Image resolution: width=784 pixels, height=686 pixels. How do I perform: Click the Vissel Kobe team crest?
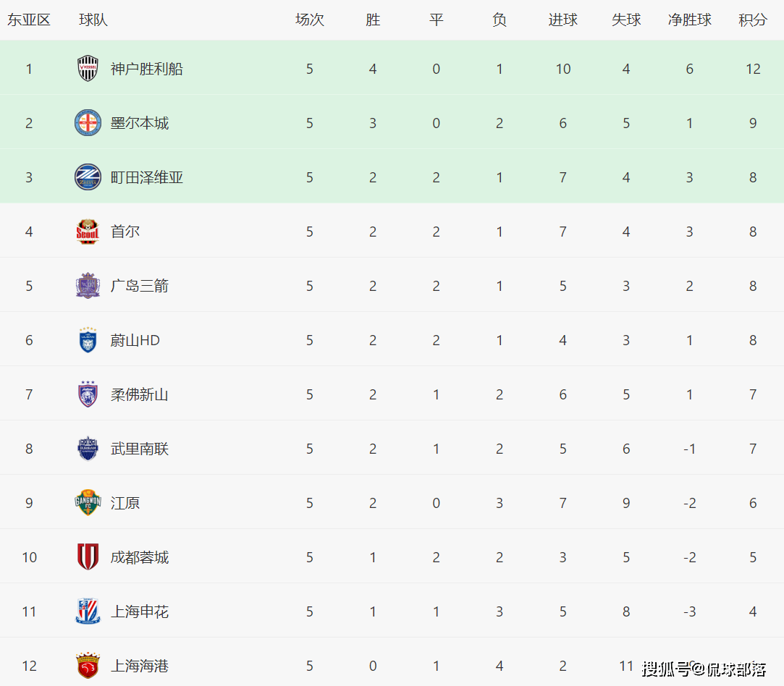[88, 69]
